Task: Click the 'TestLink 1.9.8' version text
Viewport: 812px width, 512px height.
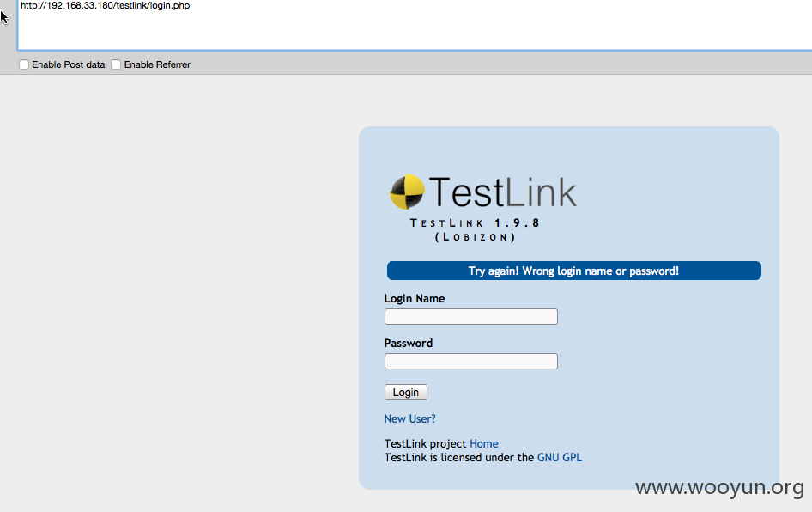Action: [x=475, y=223]
